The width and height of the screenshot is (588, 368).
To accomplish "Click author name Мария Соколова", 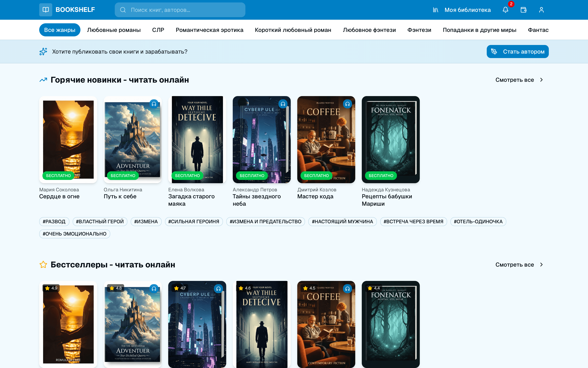I will tap(59, 190).
